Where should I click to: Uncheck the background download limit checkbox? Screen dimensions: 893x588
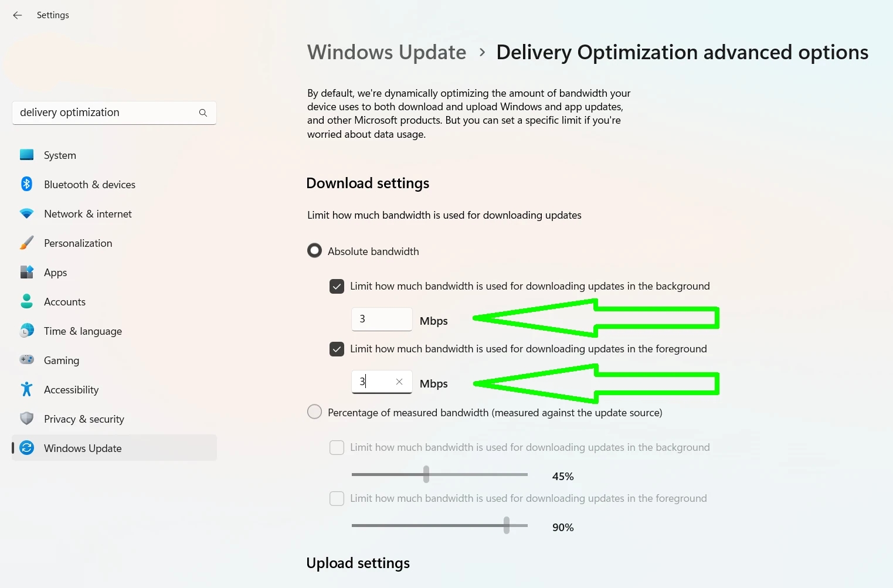pyautogui.click(x=337, y=286)
